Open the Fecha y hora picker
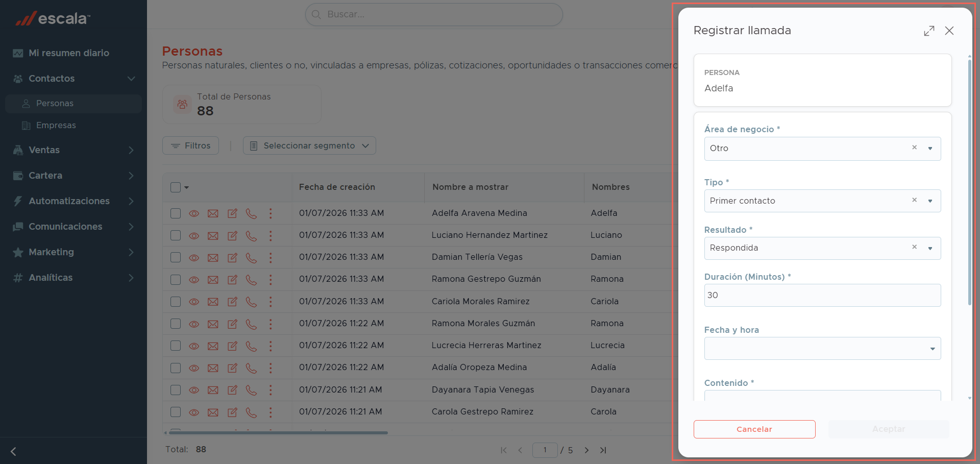 (822, 349)
